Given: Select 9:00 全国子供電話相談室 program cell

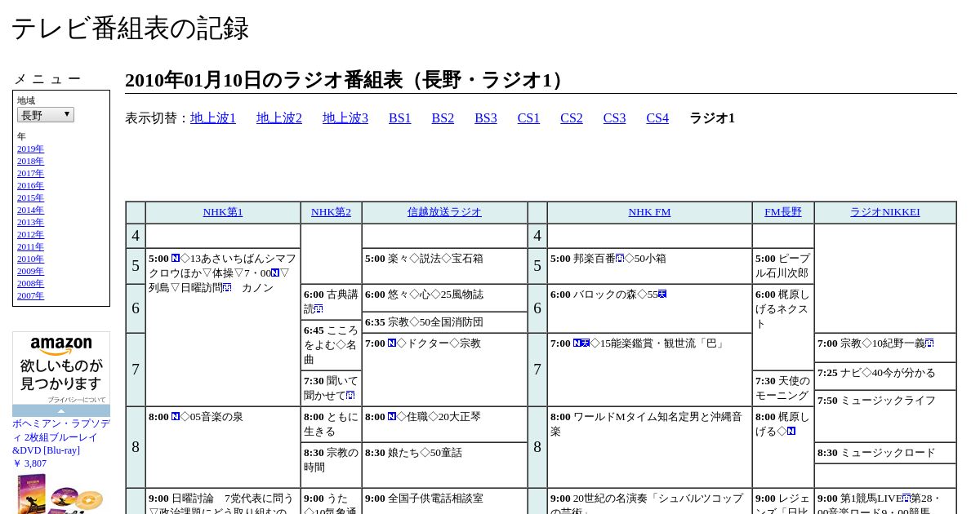Looking at the screenshot, I should pos(444,501).
